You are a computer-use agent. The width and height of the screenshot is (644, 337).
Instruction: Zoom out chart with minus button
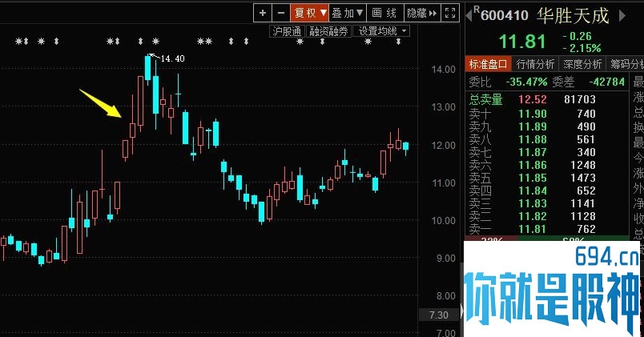tap(281, 13)
